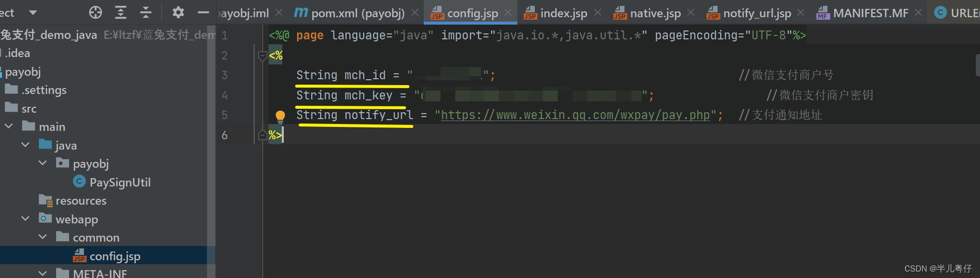Select config.jsp in the project tree
The height and width of the screenshot is (278, 980).
(x=115, y=256)
